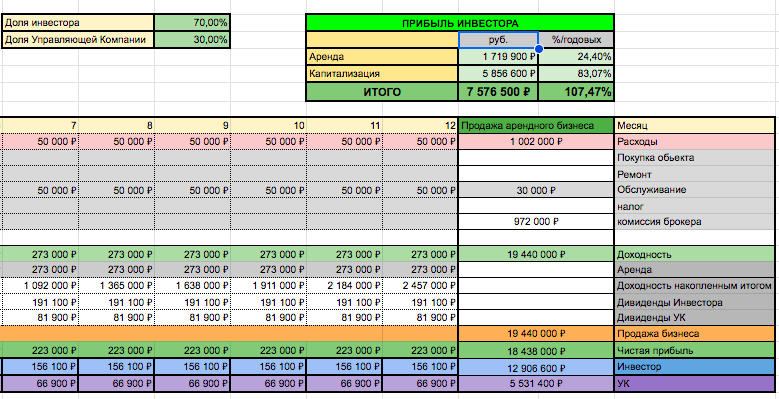Click the 30,00% management company share cell

coord(192,40)
